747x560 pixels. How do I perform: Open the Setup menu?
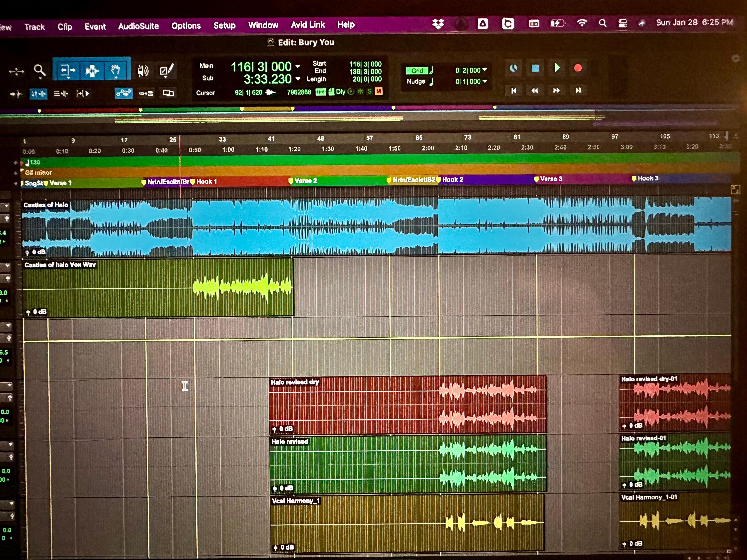(224, 25)
